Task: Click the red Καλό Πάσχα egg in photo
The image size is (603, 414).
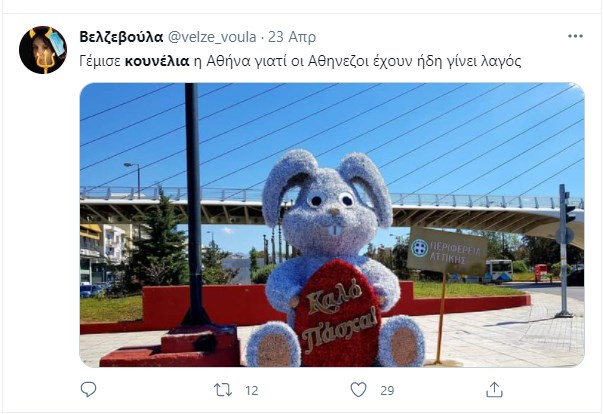Action: click(337, 313)
